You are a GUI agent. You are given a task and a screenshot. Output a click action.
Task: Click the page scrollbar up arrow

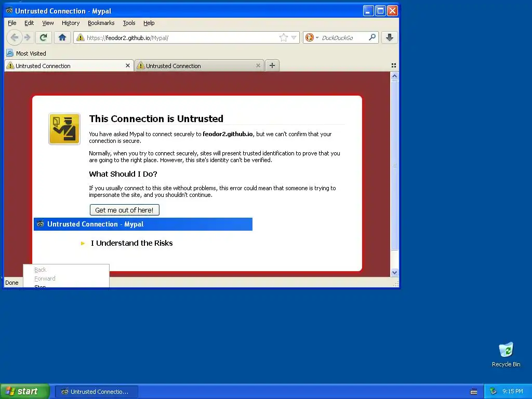pyautogui.click(x=394, y=76)
